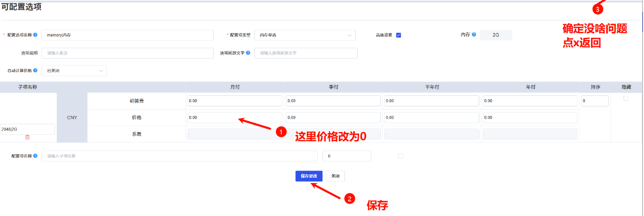Click the 月付 column header
Screen dimensions: 644x216
pos(235,87)
